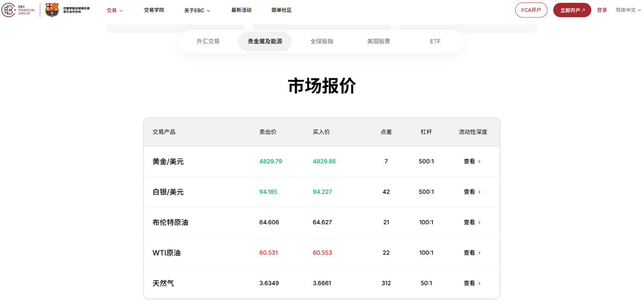
Task: Click the FCA开户 button
Action: tap(531, 10)
